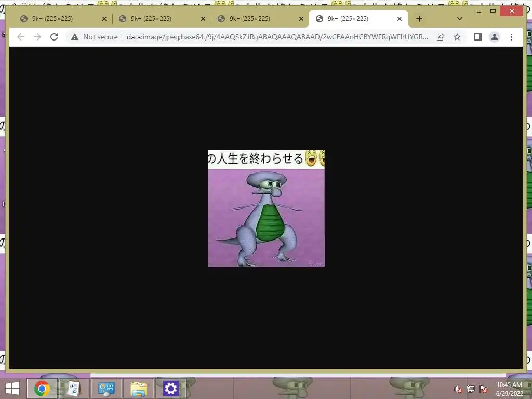The height and width of the screenshot is (399, 532).
Task: Close the second 9k= tab
Action: point(203,19)
